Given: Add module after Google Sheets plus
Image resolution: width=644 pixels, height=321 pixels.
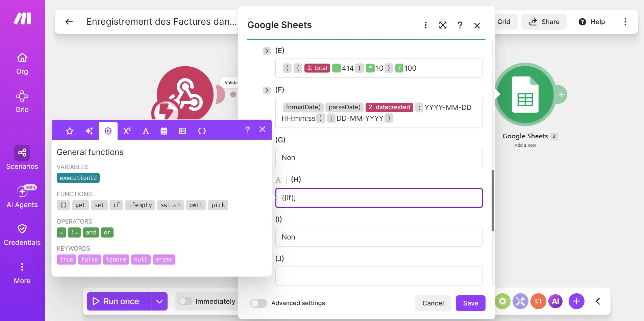Looking at the screenshot, I should 561,95.
